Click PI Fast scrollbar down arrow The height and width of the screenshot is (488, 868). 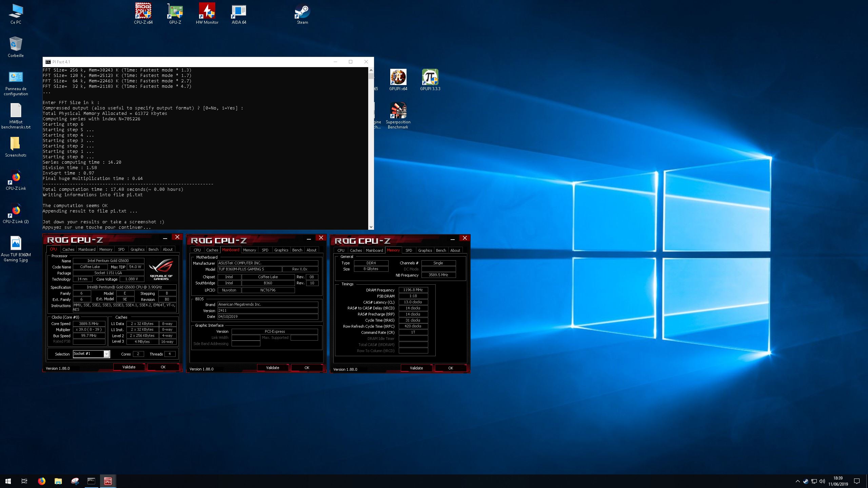tap(371, 227)
